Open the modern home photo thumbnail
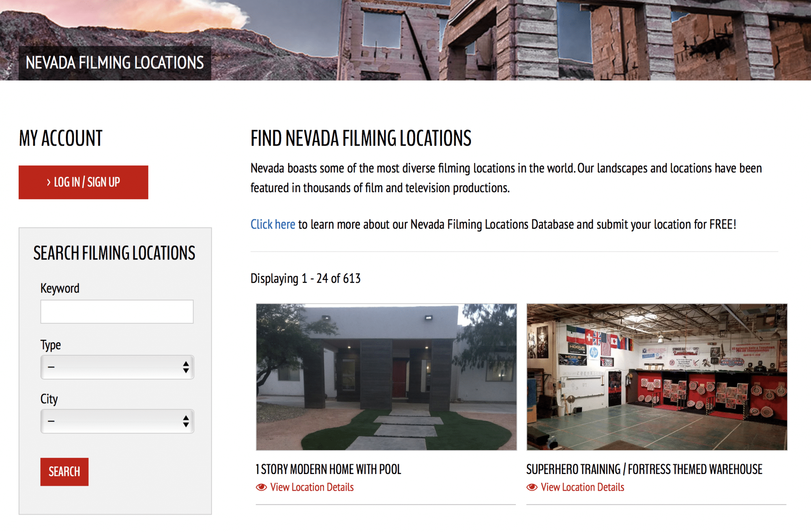Screen dimensions: 811x532 coord(386,377)
